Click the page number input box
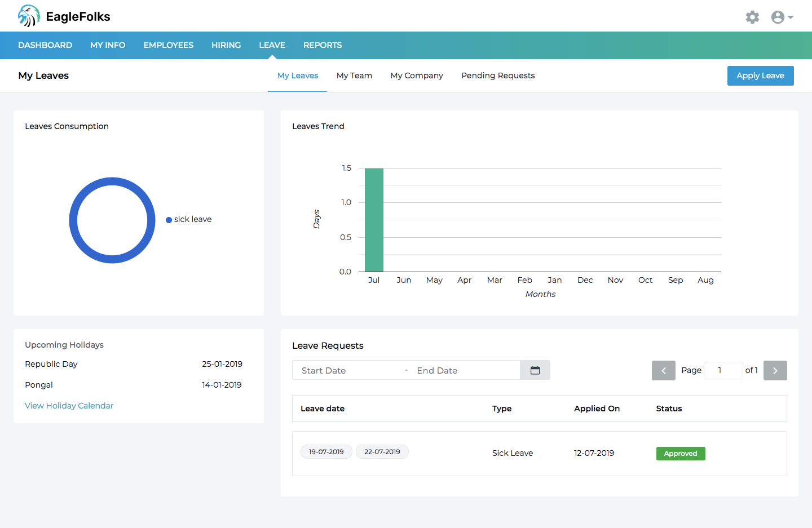 723,370
